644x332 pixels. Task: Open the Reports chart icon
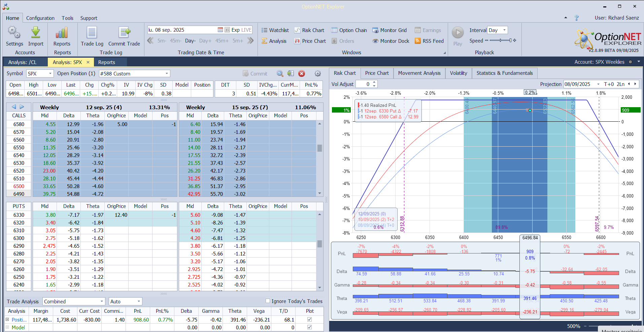pos(62,33)
